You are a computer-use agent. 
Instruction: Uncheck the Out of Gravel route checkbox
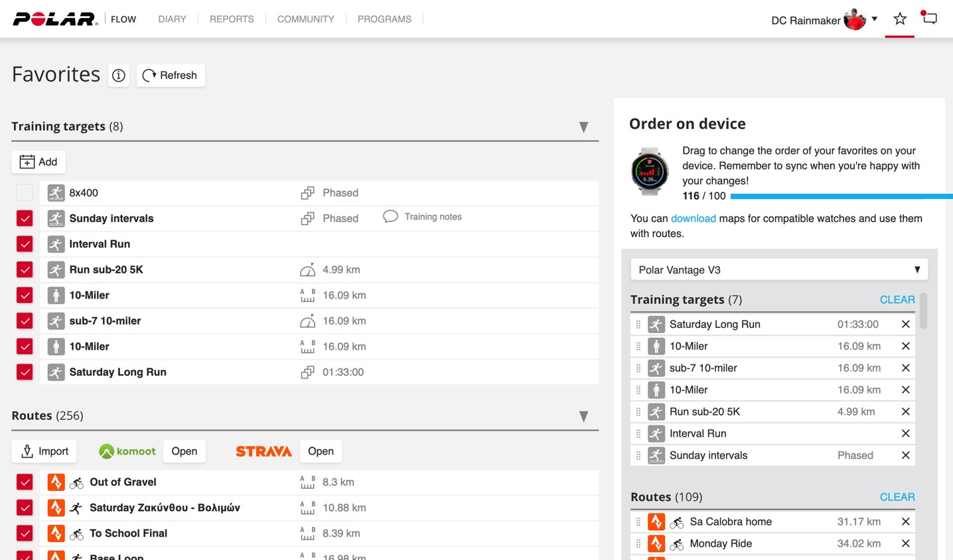pyautogui.click(x=25, y=482)
